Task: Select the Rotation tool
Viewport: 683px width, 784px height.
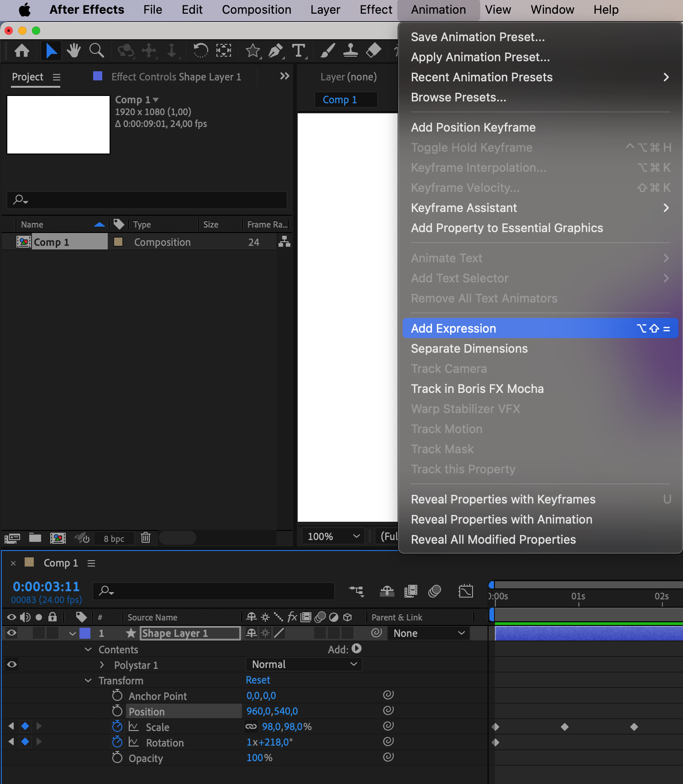Action: pyautogui.click(x=200, y=50)
